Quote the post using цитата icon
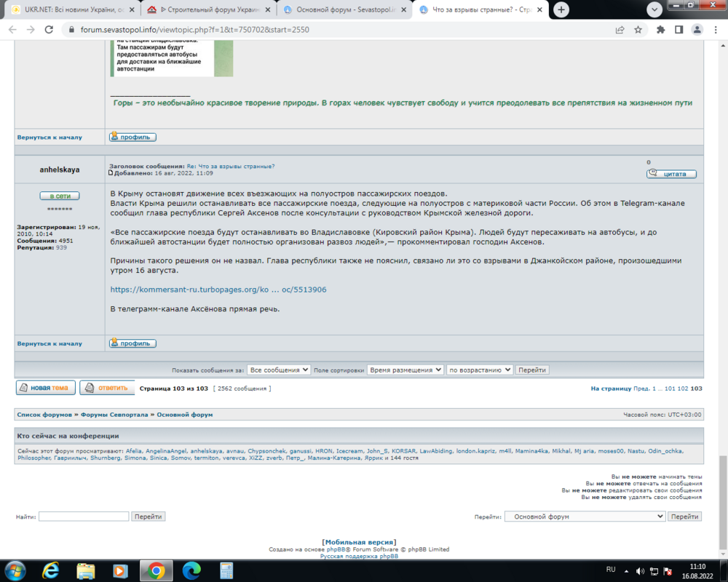This screenshot has height=582, width=728. (x=670, y=173)
